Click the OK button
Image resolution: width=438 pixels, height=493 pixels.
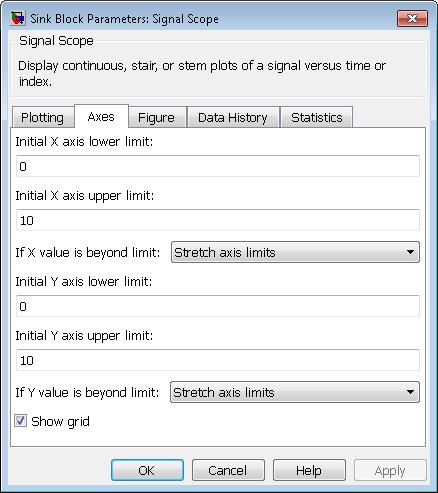click(147, 470)
